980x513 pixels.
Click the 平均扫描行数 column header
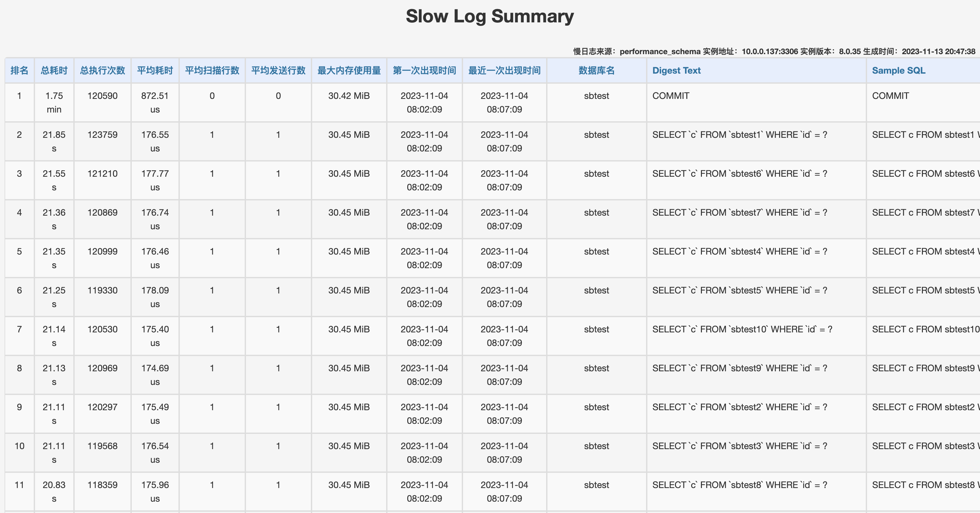pos(212,70)
